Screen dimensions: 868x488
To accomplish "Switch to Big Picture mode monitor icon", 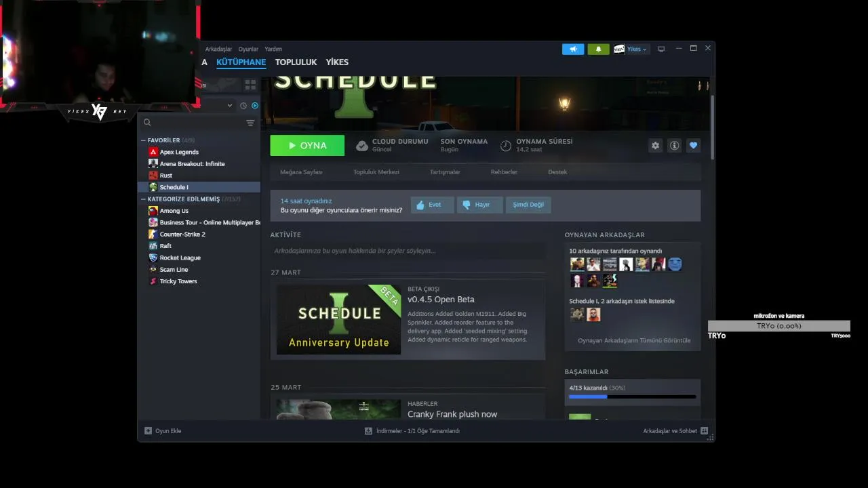I will 661,49.
